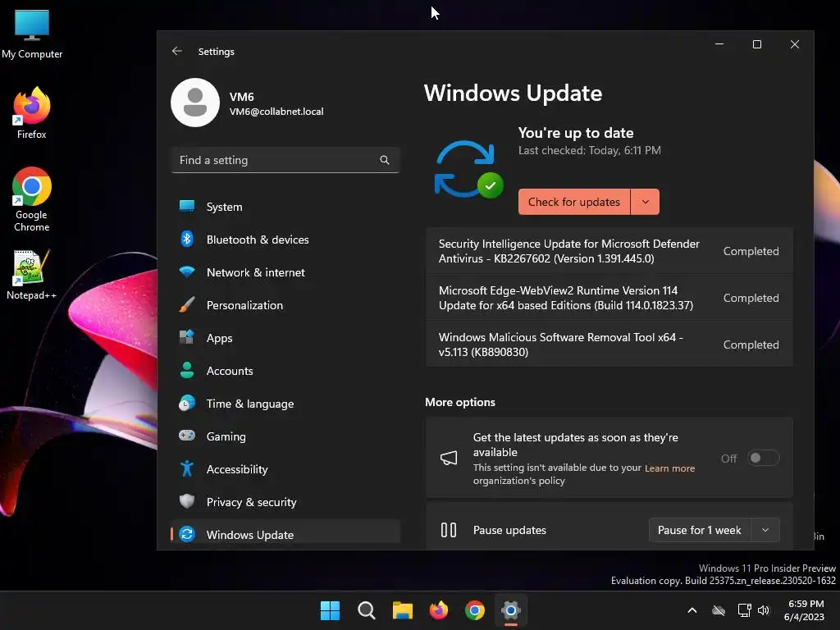The image size is (840, 630).
Task: Click Accessibility label in sidebar
Action: pyautogui.click(x=237, y=469)
